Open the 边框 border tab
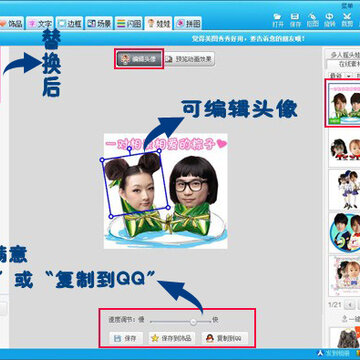This screenshot has width=360, height=360. point(69,23)
